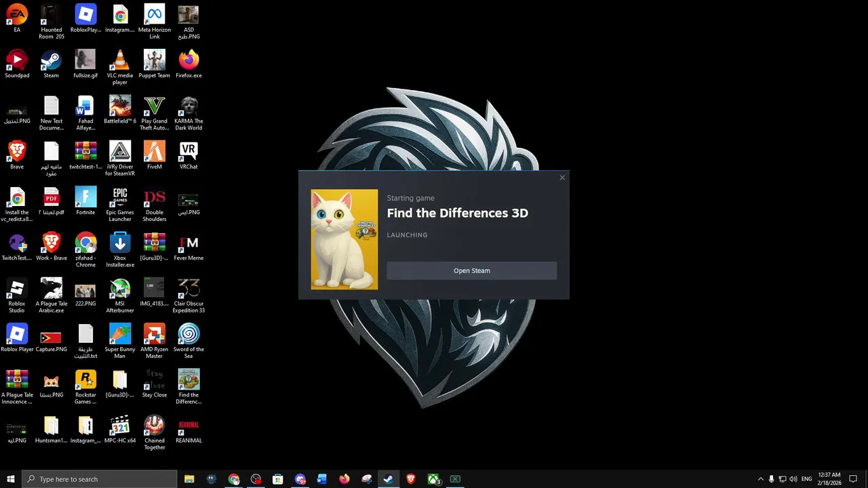Select the New Text Document file
The image size is (868, 488).
click(x=52, y=113)
